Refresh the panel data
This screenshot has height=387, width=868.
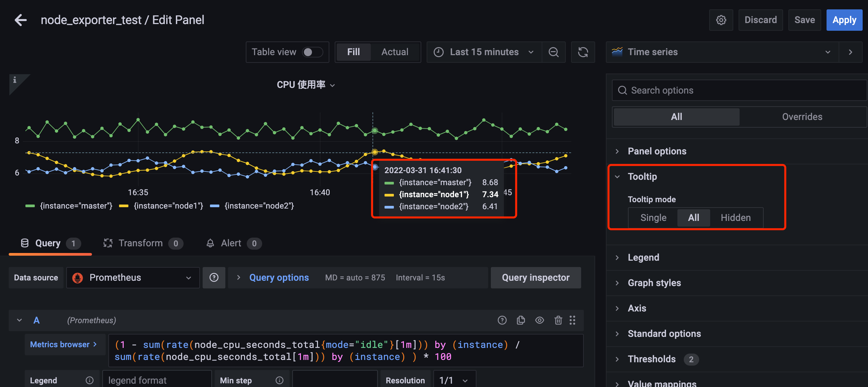(583, 52)
